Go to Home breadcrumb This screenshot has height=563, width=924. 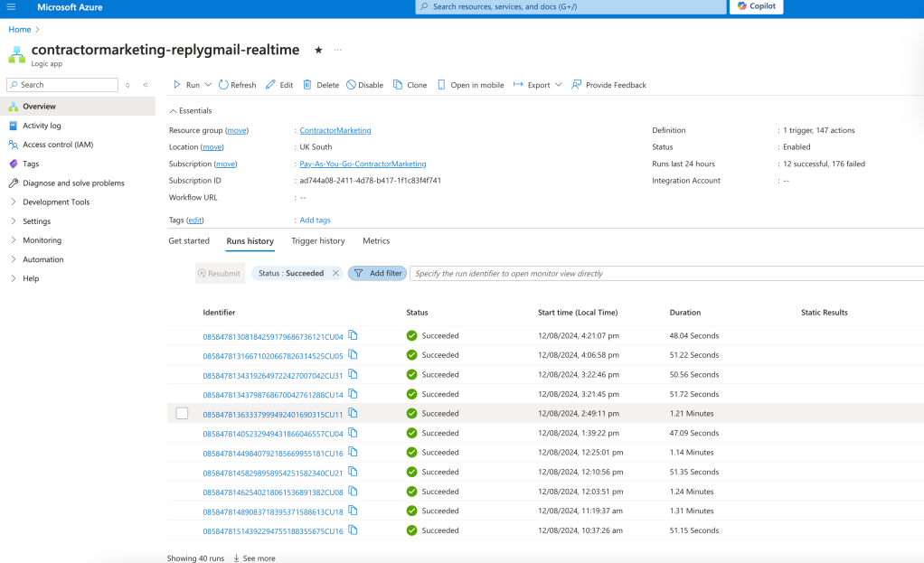tap(20, 30)
